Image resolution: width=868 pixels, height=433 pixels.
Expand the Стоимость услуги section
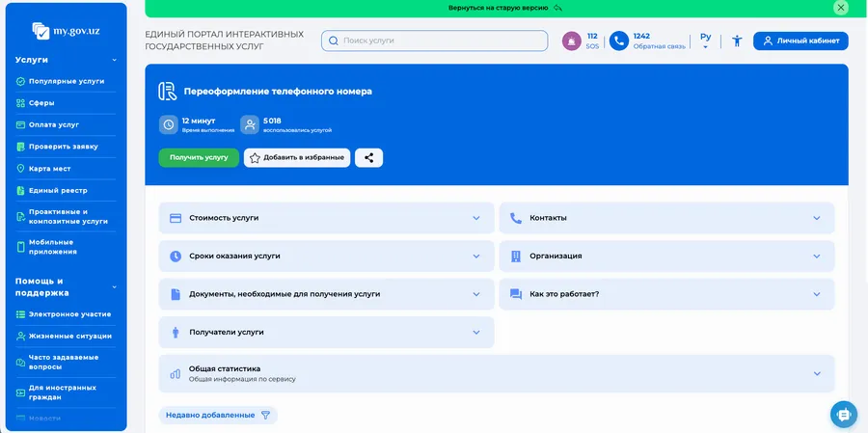(326, 218)
